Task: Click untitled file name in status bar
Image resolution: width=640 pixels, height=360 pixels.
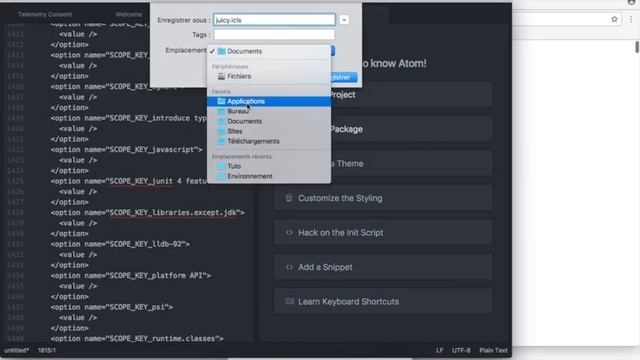Action: coord(16,350)
